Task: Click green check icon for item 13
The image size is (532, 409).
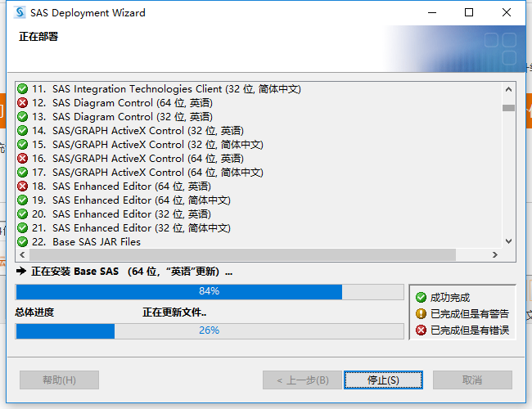Action: pyautogui.click(x=22, y=117)
